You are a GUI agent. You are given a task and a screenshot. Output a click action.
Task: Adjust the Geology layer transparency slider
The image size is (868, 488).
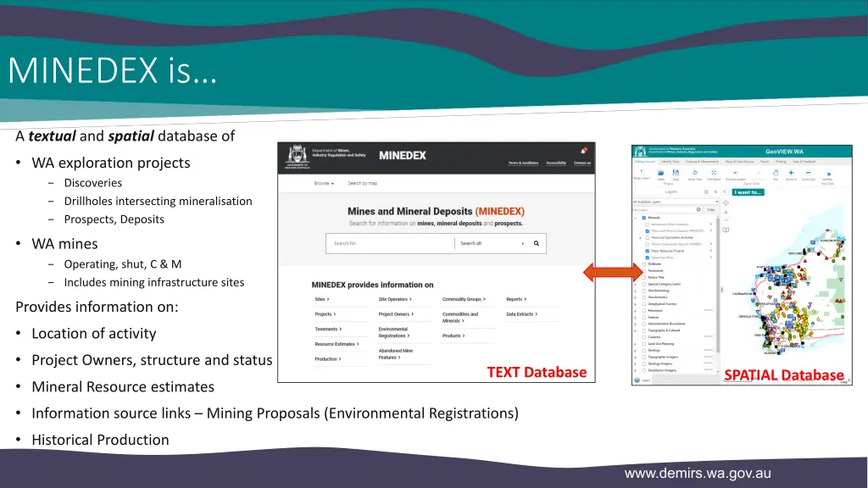708,350
